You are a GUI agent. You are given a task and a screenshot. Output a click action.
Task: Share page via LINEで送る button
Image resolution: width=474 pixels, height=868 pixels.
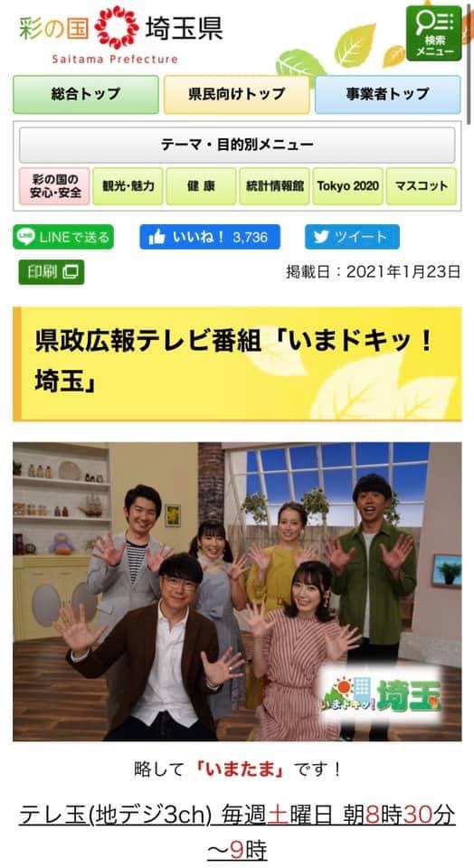click(63, 237)
